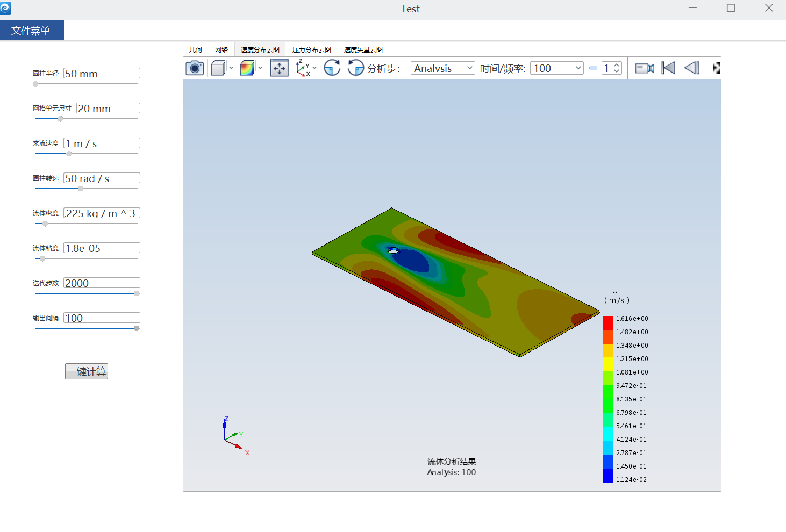Click the dark blue 1.124e-02 legend swatch
This screenshot has width=786, height=532.
tap(608, 476)
